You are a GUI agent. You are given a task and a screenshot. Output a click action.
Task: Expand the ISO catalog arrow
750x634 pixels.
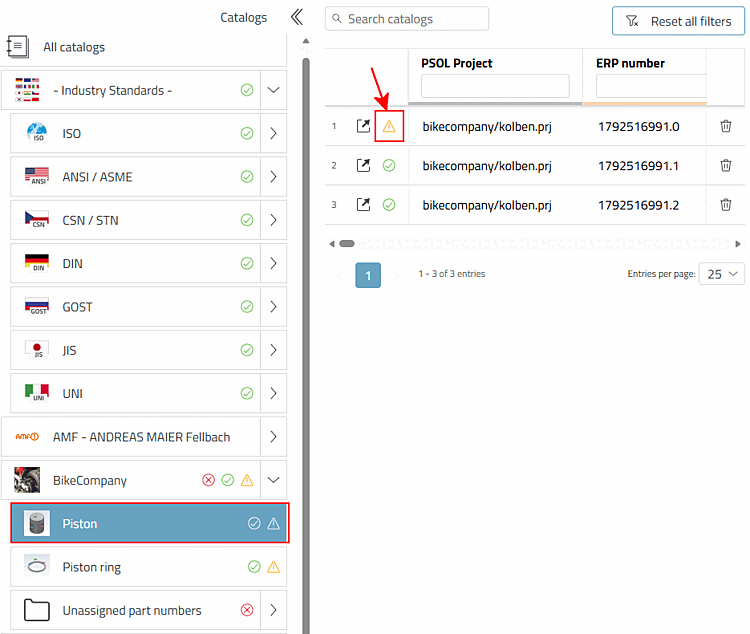click(x=274, y=133)
